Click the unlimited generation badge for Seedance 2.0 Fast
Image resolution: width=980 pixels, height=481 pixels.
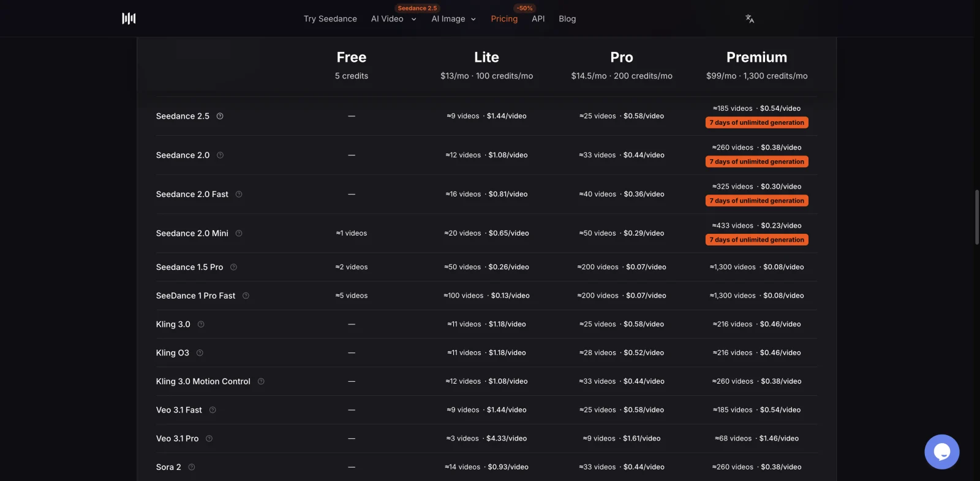click(757, 201)
